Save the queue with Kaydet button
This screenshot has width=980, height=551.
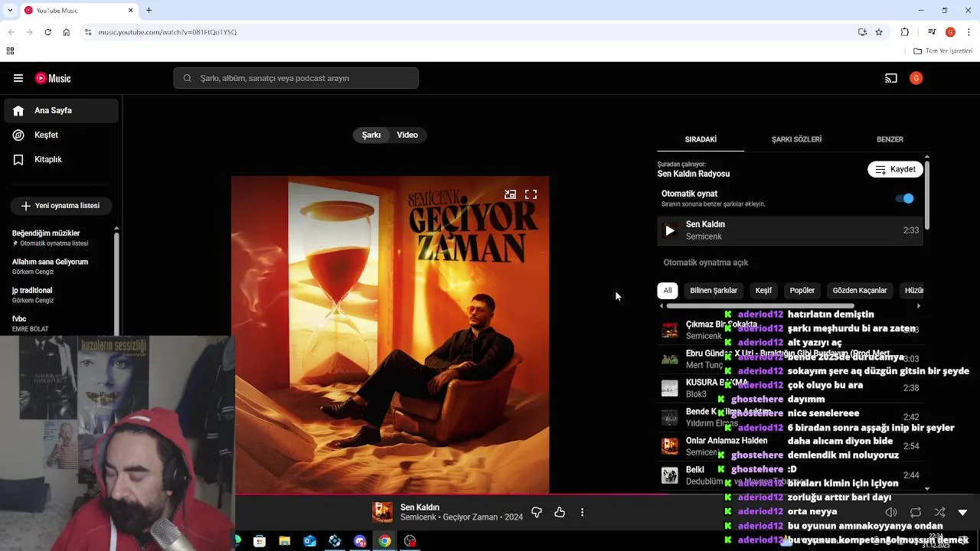pyautogui.click(x=895, y=169)
